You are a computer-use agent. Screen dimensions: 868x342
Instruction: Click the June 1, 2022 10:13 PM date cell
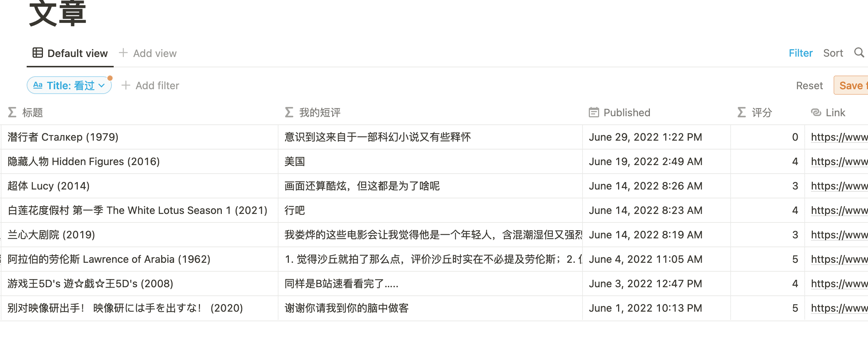[x=645, y=308]
